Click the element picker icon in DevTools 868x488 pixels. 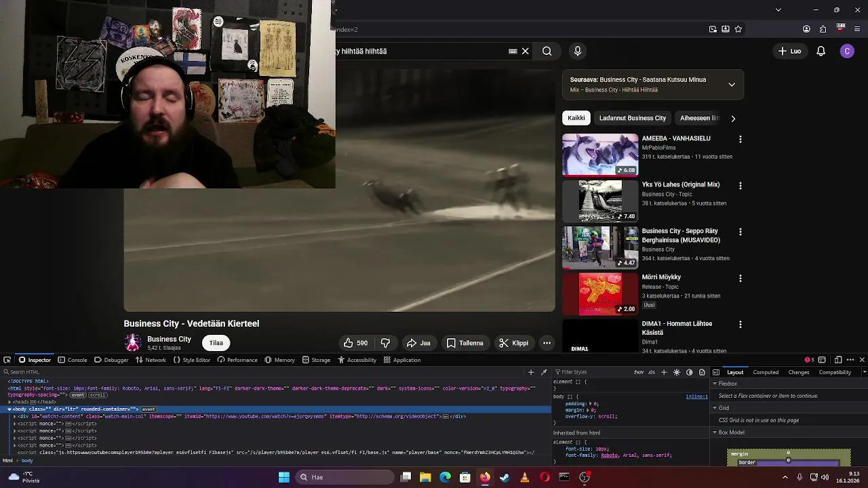coord(7,360)
